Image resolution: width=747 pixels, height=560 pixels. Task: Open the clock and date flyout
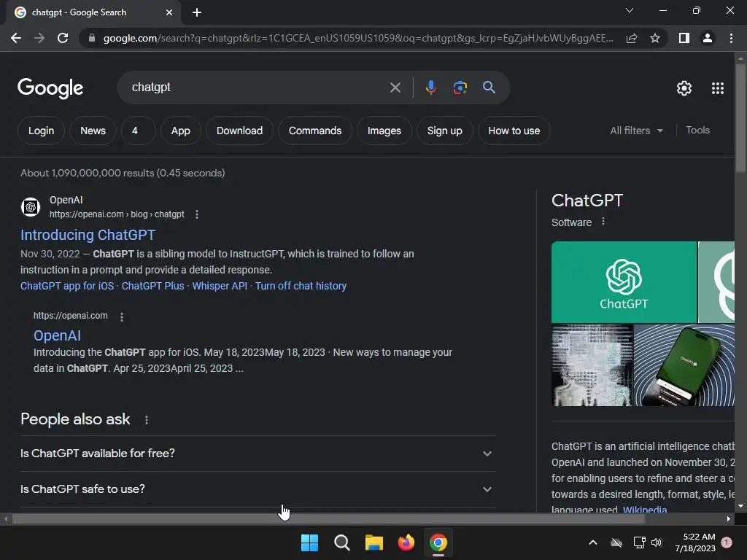pyautogui.click(x=695, y=542)
